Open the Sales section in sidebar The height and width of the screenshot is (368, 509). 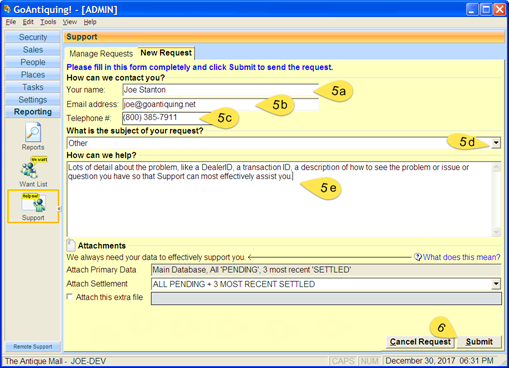point(33,50)
